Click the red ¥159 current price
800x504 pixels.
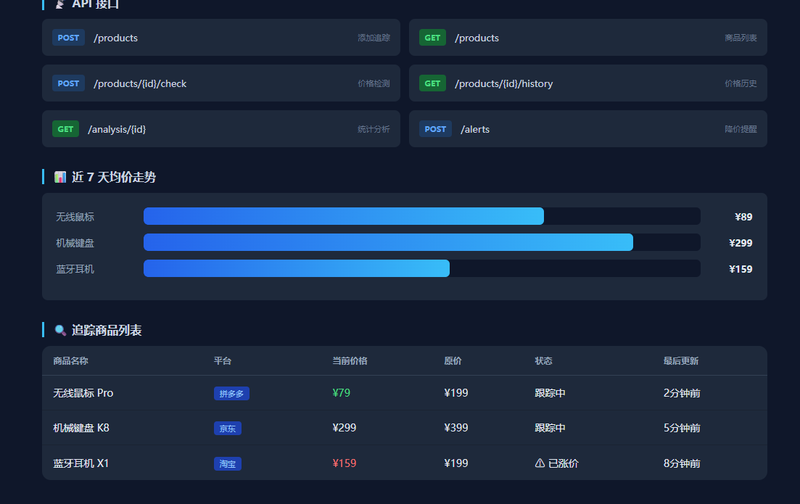click(x=344, y=463)
